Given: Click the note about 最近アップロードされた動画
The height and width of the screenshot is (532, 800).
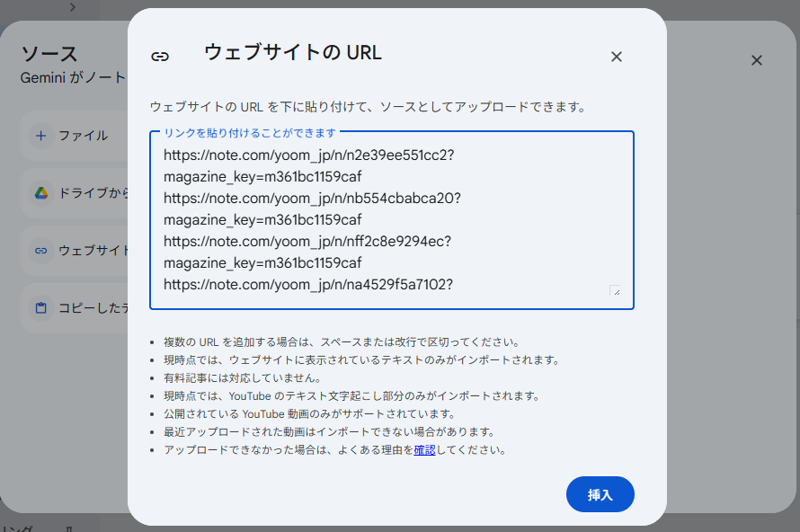Looking at the screenshot, I should [330, 432].
